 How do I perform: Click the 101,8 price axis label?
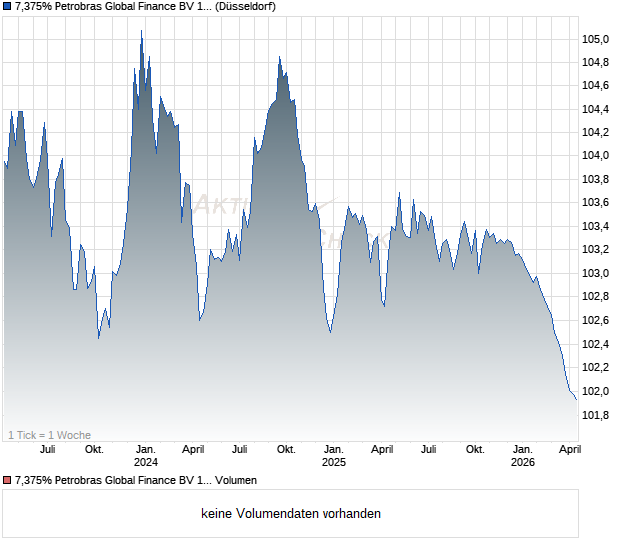pos(595,415)
